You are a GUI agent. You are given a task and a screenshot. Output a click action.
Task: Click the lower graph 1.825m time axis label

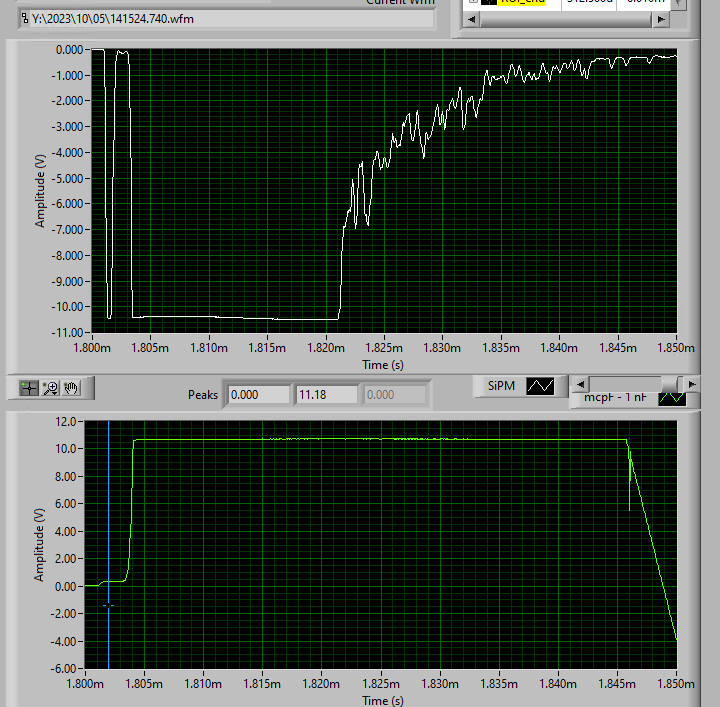click(x=381, y=684)
